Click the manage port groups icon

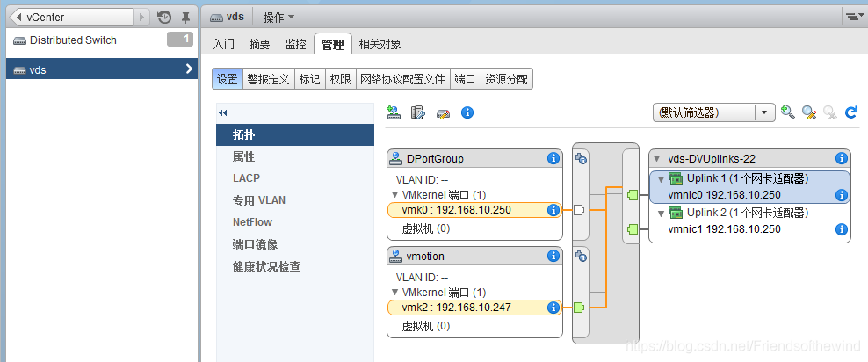pyautogui.click(x=417, y=113)
